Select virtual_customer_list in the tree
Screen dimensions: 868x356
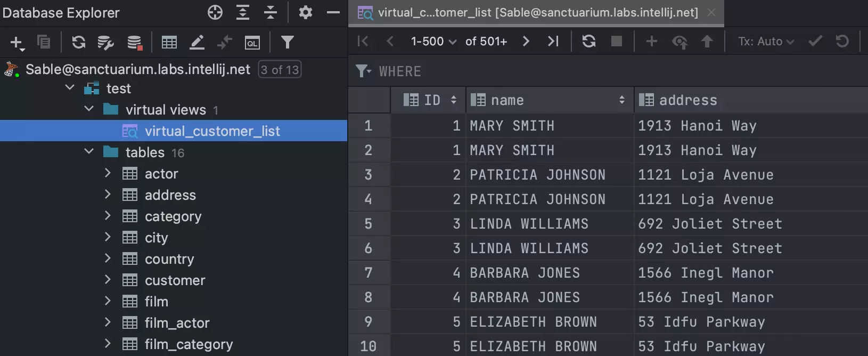(212, 131)
